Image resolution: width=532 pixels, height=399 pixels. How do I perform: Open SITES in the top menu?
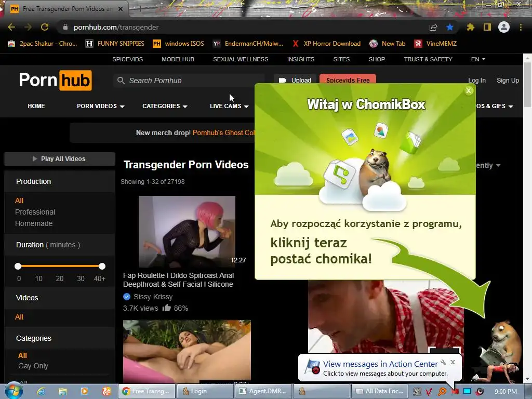click(x=341, y=59)
